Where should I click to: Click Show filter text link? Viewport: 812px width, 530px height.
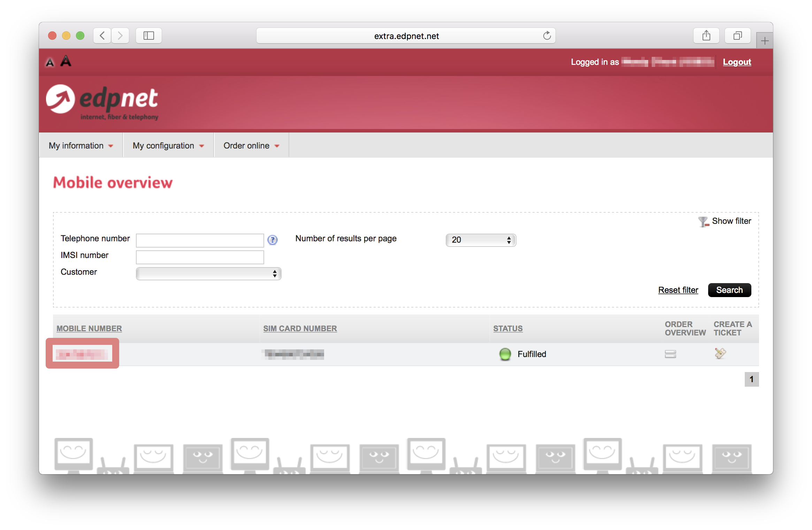coord(731,221)
